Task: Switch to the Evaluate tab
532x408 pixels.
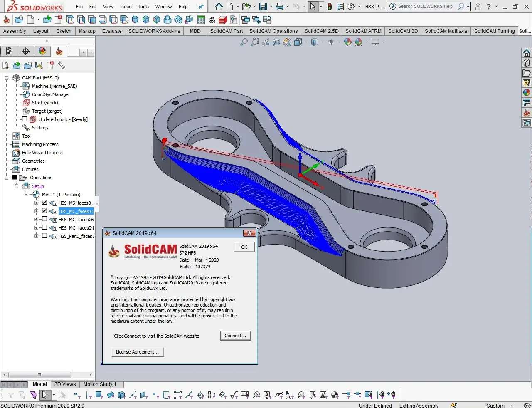Action: [112, 31]
